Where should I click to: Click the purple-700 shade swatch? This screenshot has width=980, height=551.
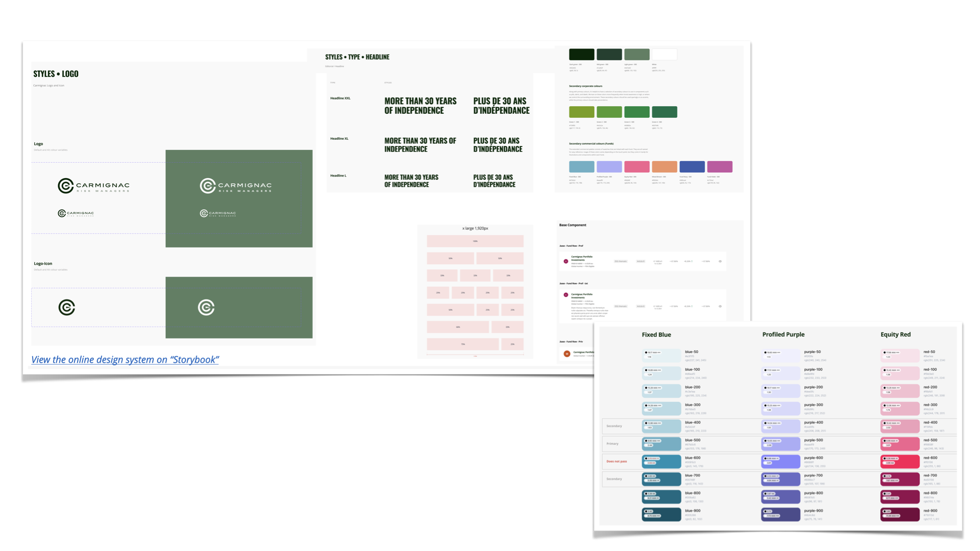pos(781,479)
